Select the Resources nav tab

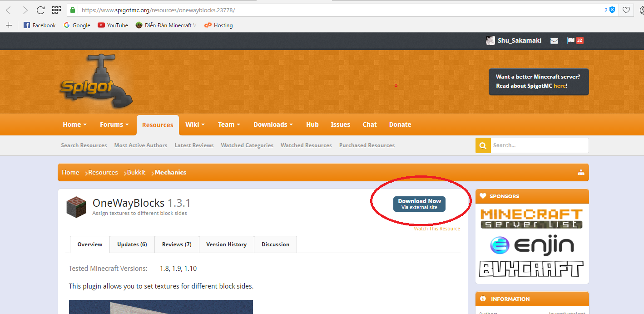point(158,125)
